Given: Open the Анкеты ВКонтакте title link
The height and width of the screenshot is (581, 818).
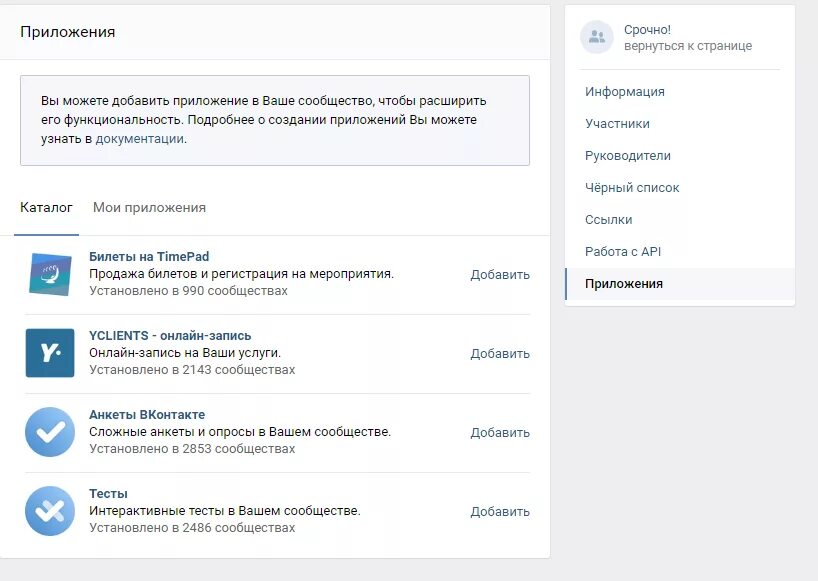Looking at the screenshot, I should pyautogui.click(x=147, y=415).
